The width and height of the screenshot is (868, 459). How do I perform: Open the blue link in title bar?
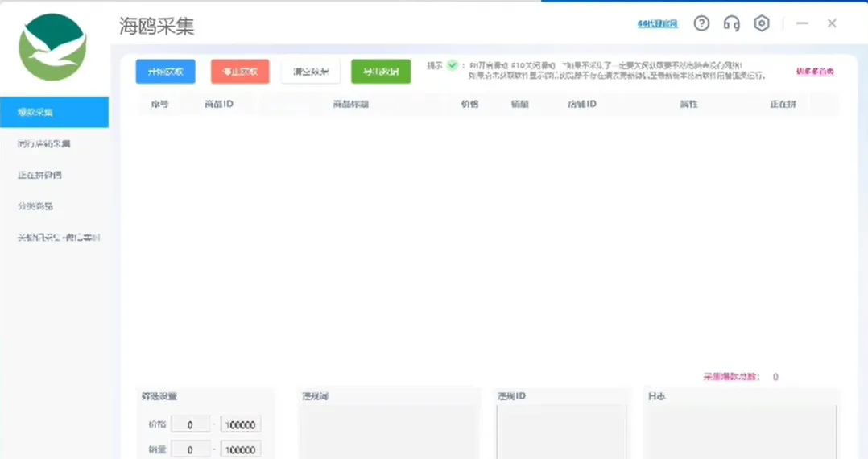[657, 24]
